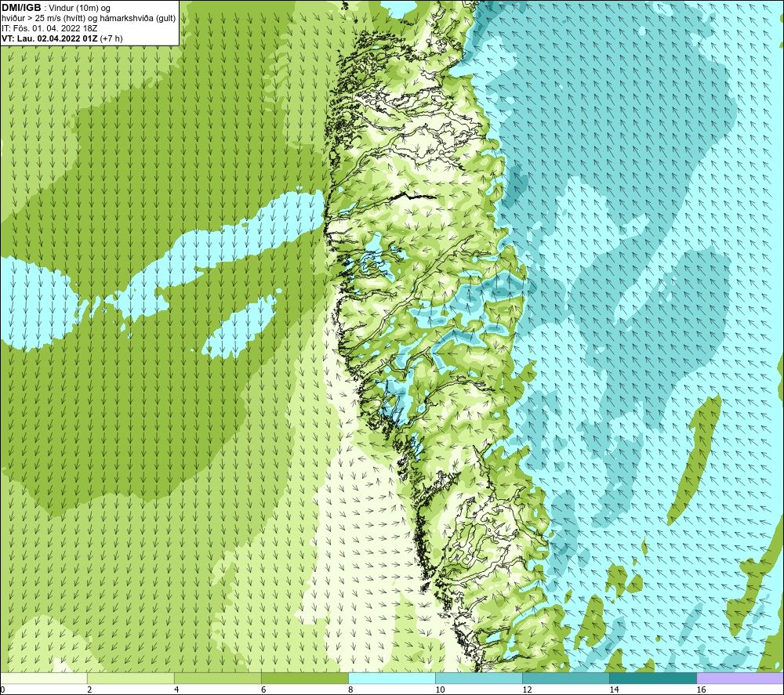Viewport: 784px width, 695px height.
Task: Click the 2–4 m/s light green legend swatch
Action: pos(131,679)
